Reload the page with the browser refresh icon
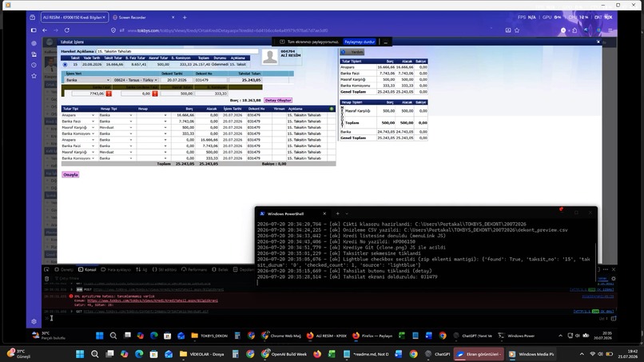Image resolution: width=644 pixels, height=362 pixels. point(67,30)
